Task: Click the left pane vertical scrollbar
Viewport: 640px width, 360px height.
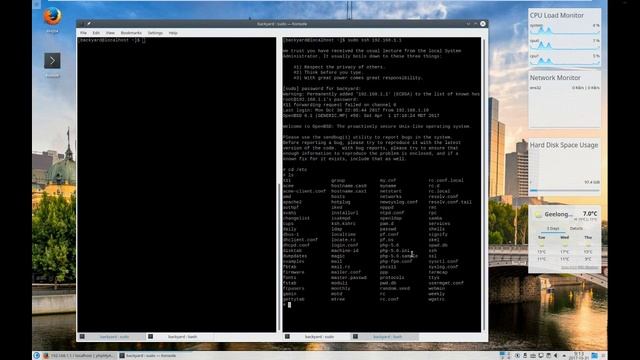Action: pyautogui.click(x=279, y=257)
